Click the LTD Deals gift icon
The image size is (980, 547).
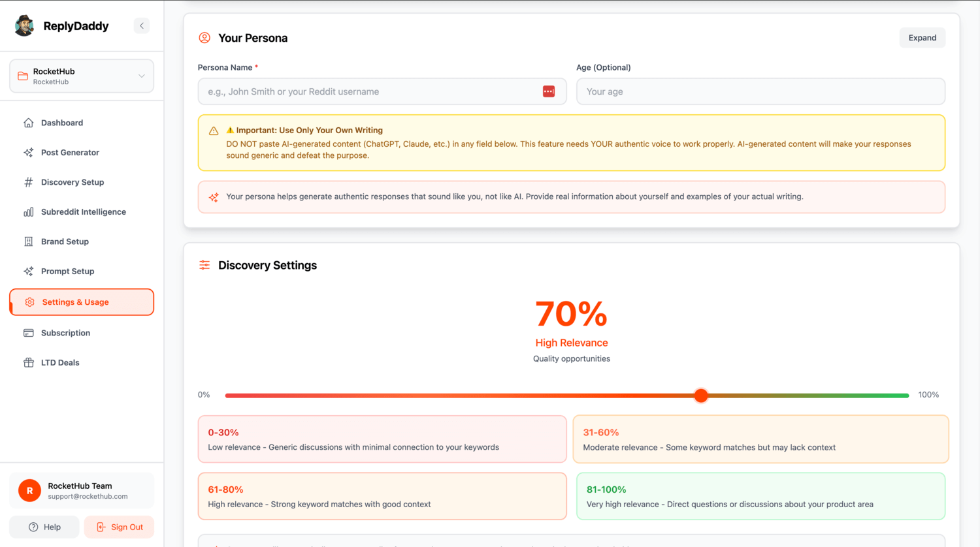coord(29,362)
